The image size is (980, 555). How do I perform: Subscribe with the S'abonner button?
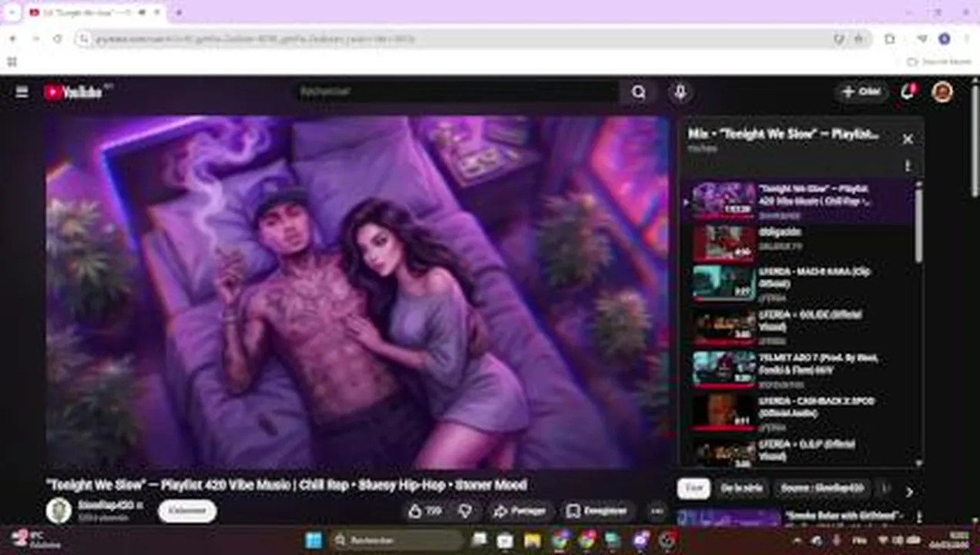click(x=187, y=510)
